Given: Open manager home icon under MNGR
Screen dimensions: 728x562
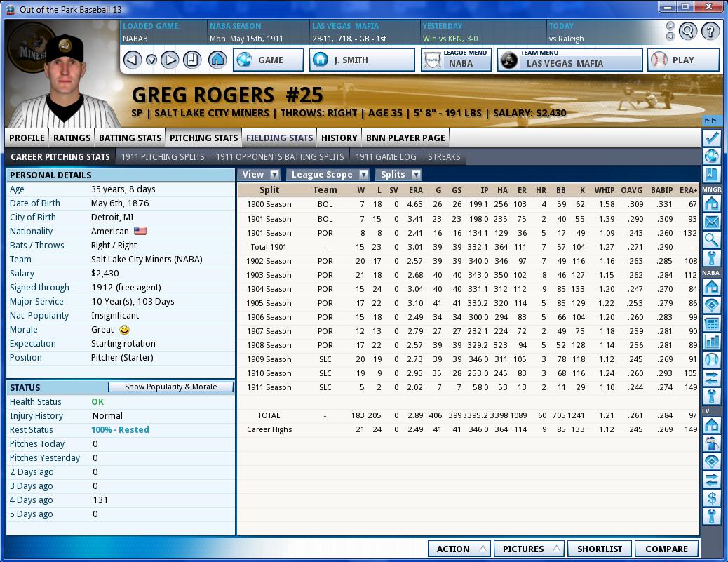Looking at the screenshot, I should coord(711,203).
